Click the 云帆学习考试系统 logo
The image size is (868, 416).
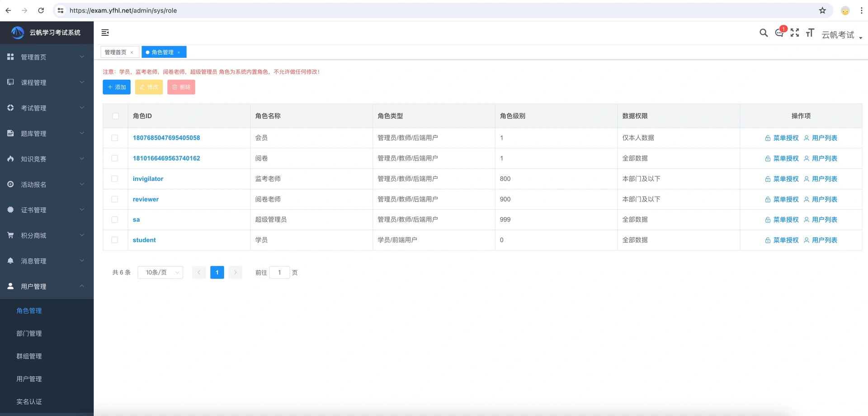point(46,33)
